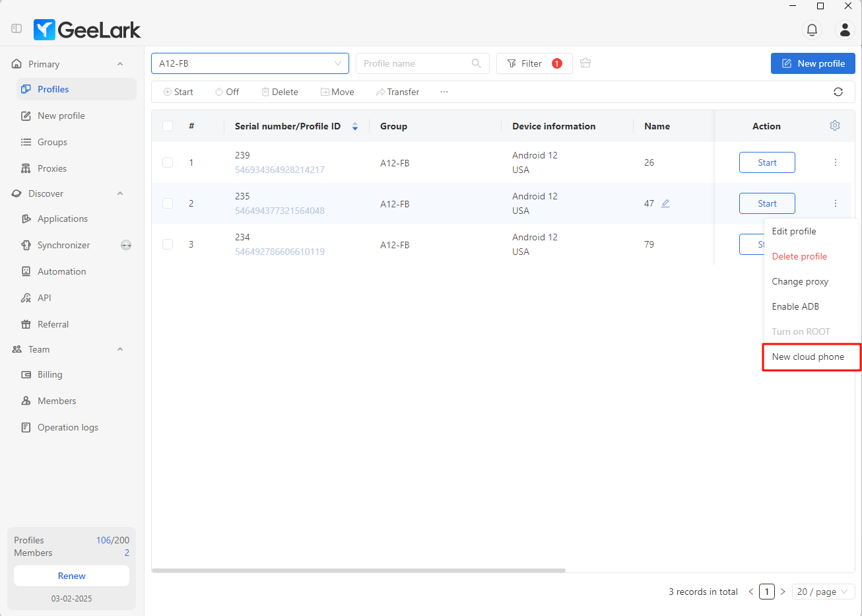The image size is (862, 616).
Task: Open New profile in the sidebar
Action: click(77, 116)
